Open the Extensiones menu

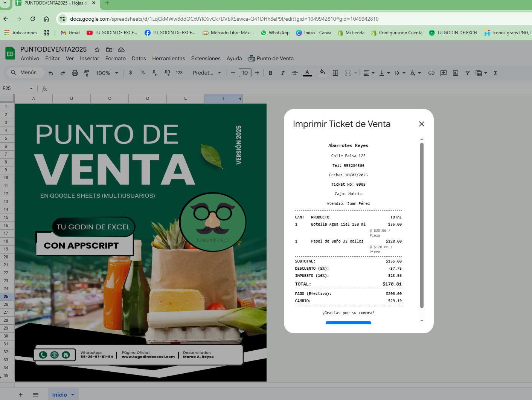click(x=206, y=58)
